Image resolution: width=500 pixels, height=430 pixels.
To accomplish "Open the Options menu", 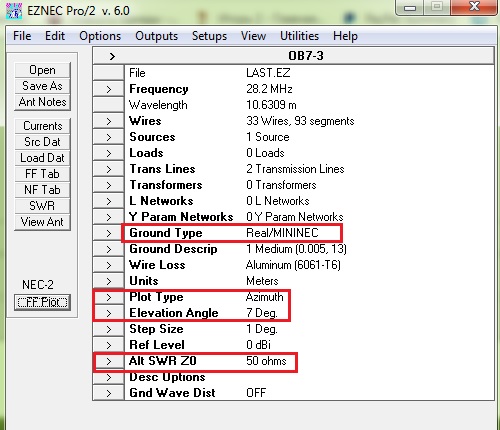I will (100, 36).
